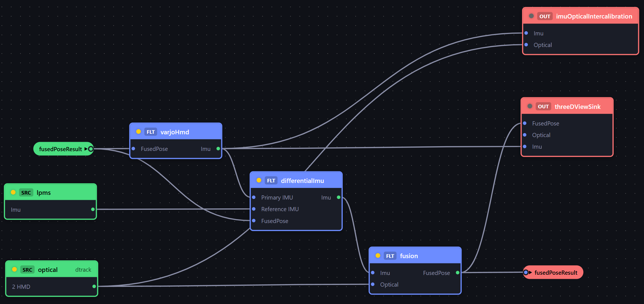
Task: Click the red fusedPoseResult input connector ring
Action: point(526,272)
